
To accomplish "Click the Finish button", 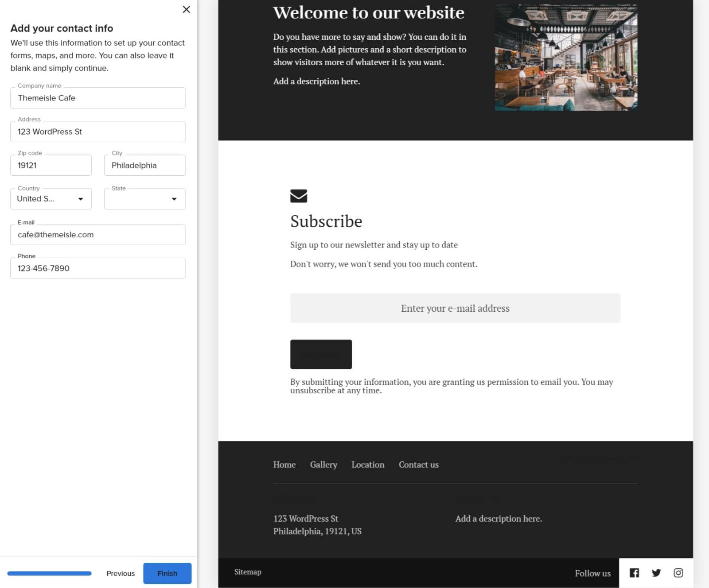I will [167, 573].
